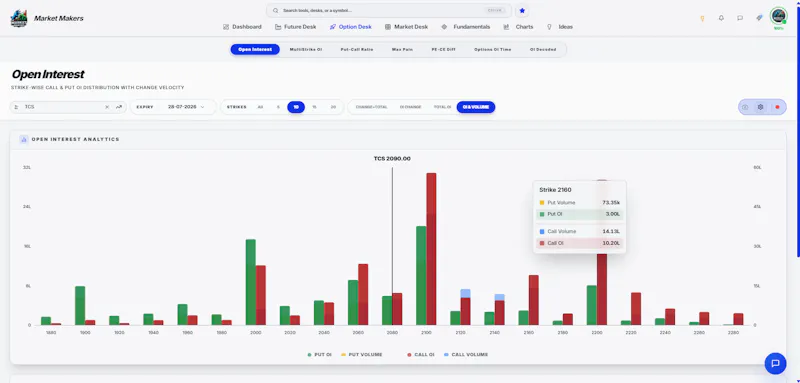This screenshot has height=383, width=800.
Task: Open the Max Pain tab
Action: coord(402,49)
